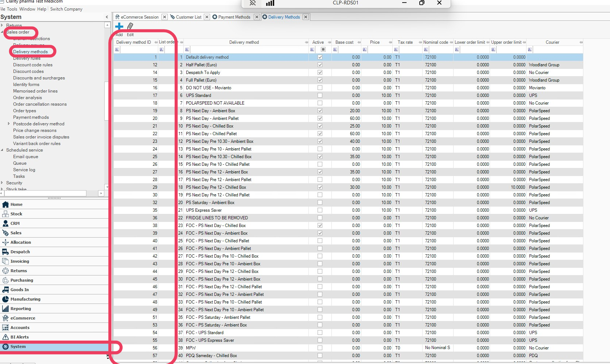Open the Purchasing module icon
This screenshot has width=610, height=364.
click(5, 280)
